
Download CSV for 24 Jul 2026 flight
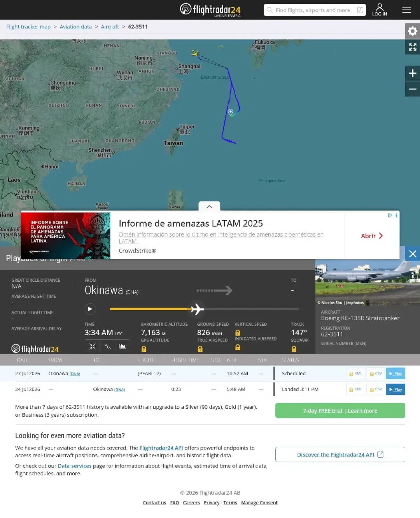pos(376,389)
